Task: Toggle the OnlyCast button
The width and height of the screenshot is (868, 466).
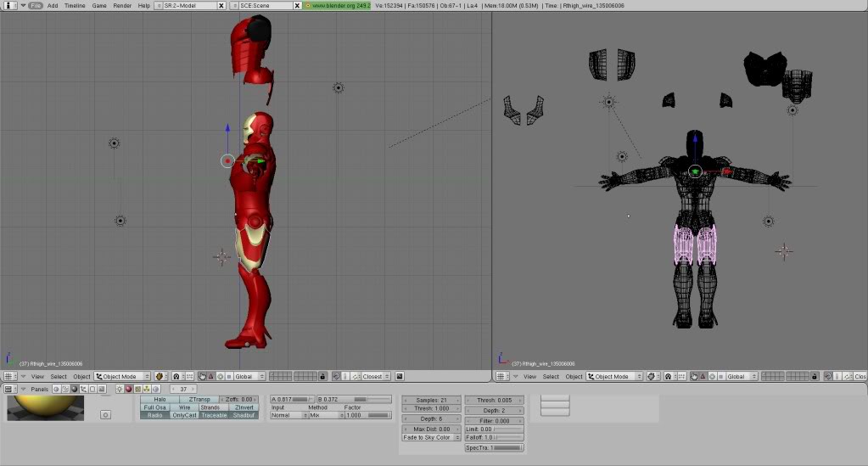Action: 184,415
